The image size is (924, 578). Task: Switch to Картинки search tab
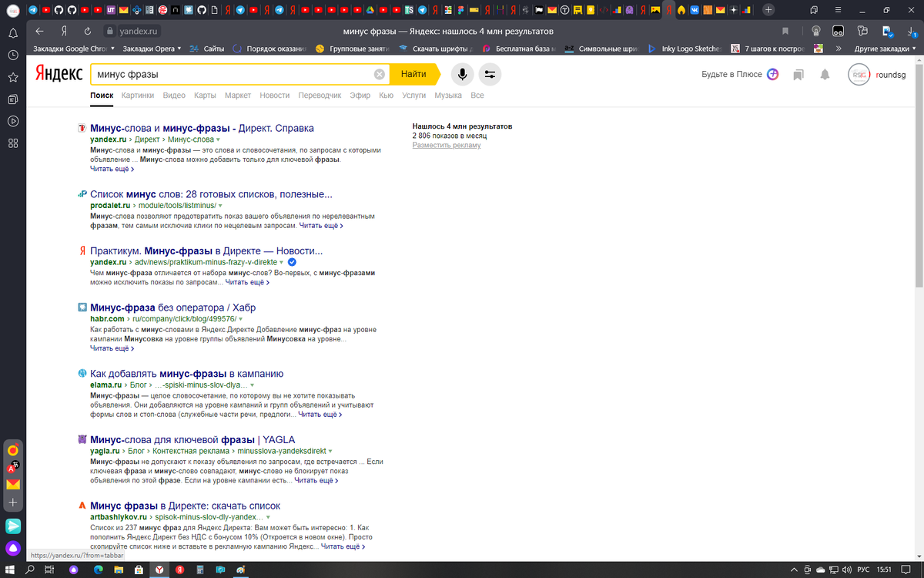[138, 96]
